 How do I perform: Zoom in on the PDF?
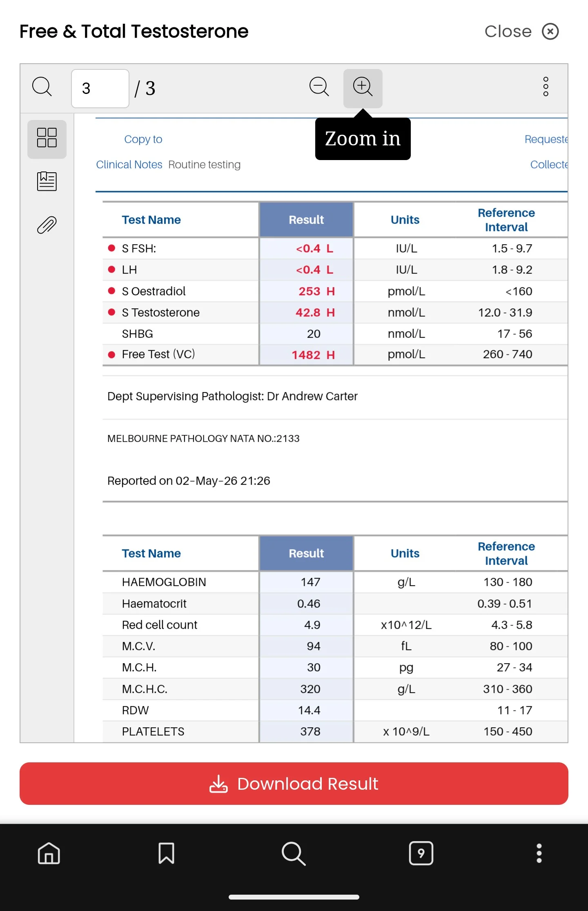363,88
